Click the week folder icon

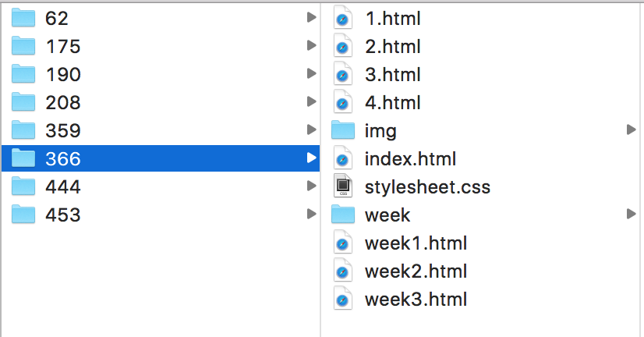[x=342, y=215]
